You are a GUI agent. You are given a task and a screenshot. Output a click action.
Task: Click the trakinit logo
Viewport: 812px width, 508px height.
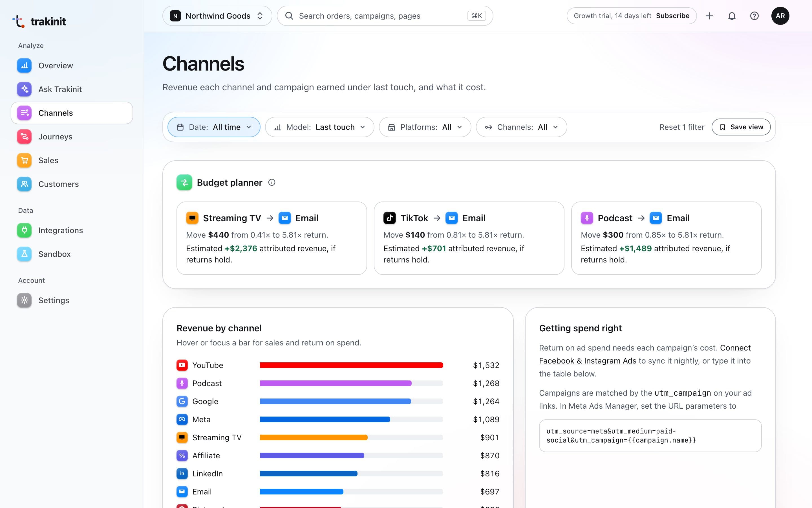39,21
